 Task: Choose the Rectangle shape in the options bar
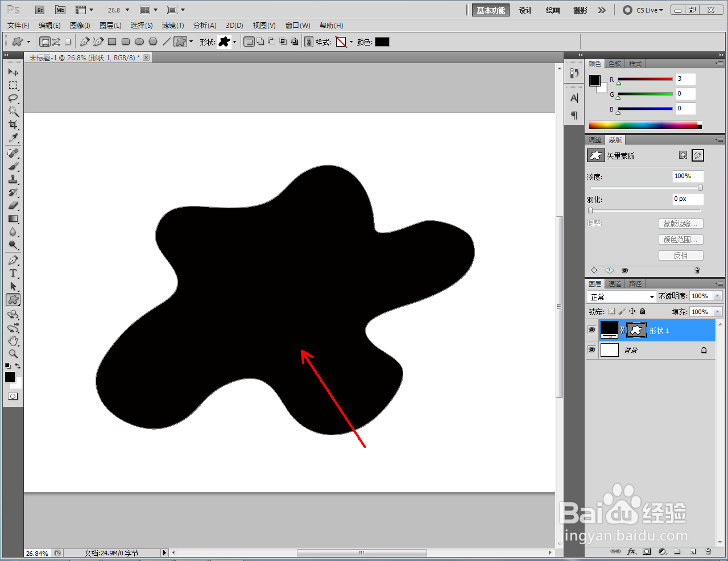pos(112,42)
